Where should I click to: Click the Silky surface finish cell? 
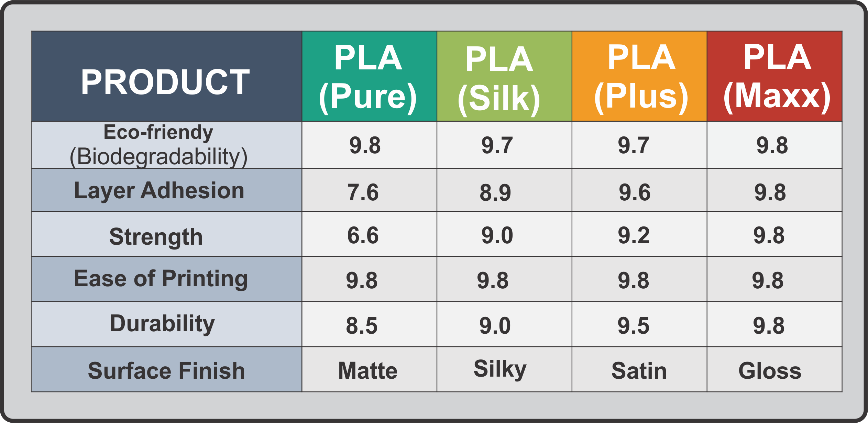tap(504, 369)
